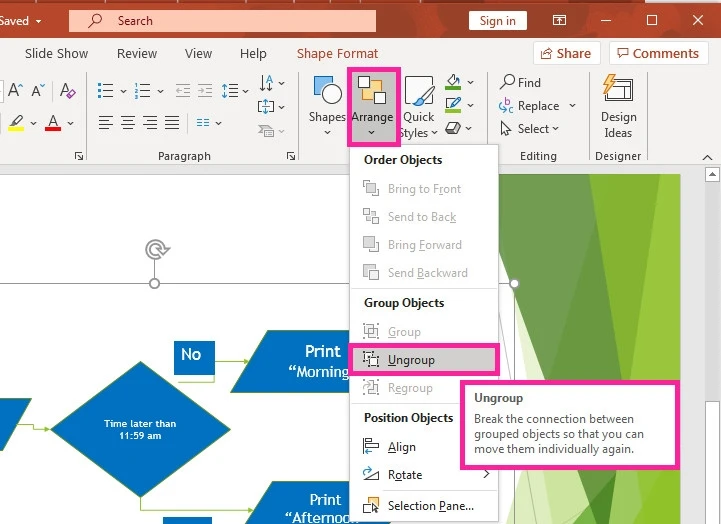Open the Text Direction menu
Image resolution: width=721 pixels, height=524 pixels.
(x=271, y=83)
